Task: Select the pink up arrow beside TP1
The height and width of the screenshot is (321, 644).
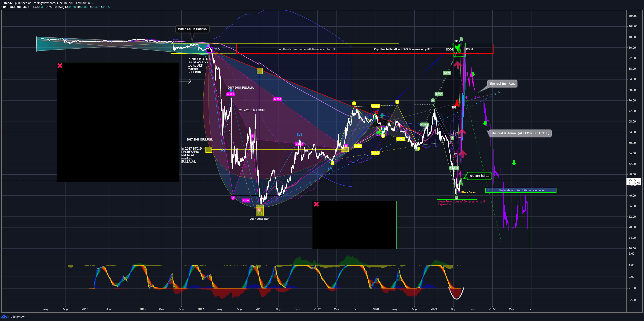Action: pos(462,154)
